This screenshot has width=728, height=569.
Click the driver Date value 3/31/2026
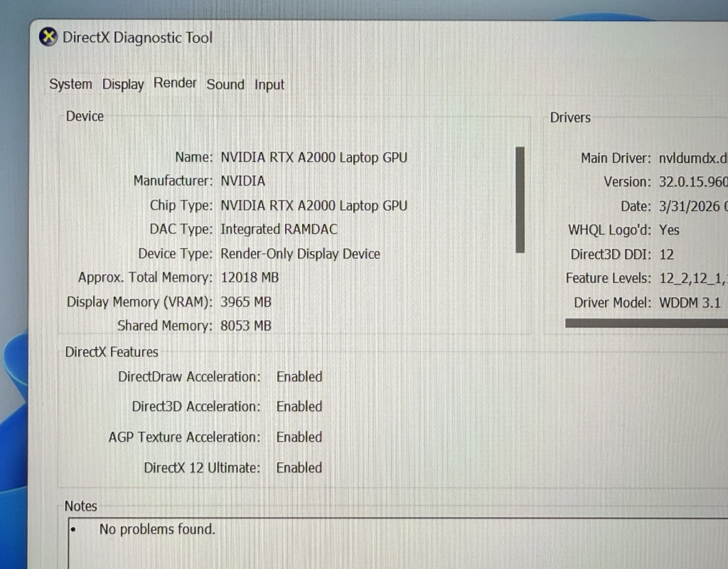click(x=693, y=206)
